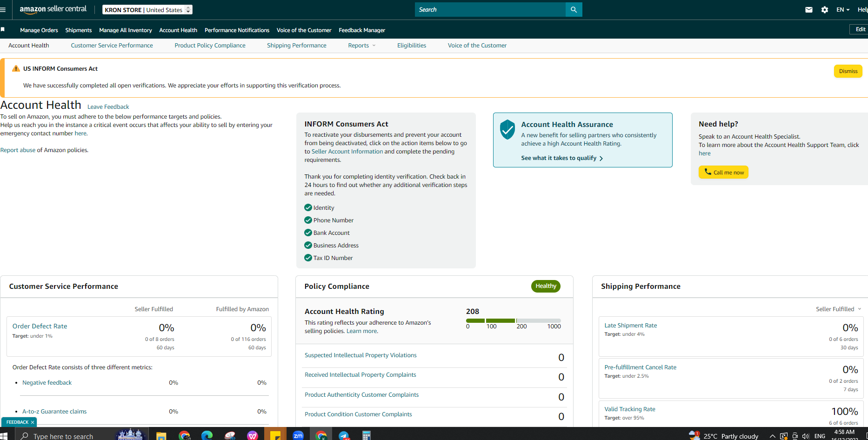
Task: Switch to Shipping Performance tab
Action: [x=297, y=46]
